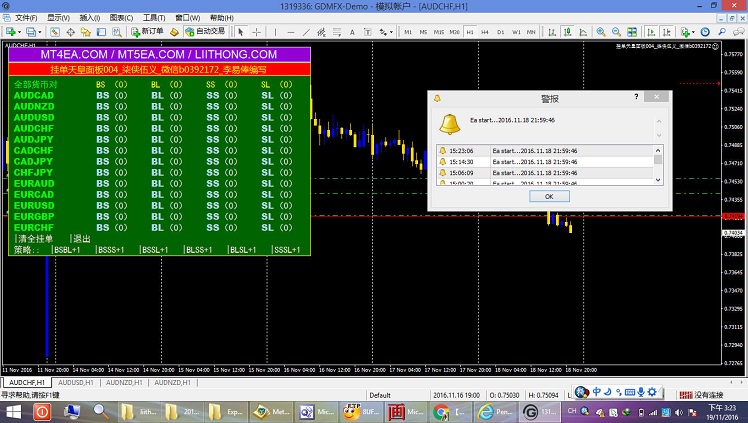Click alert list scroll-up arrow
This screenshot has width=748, height=423.
click(x=658, y=150)
